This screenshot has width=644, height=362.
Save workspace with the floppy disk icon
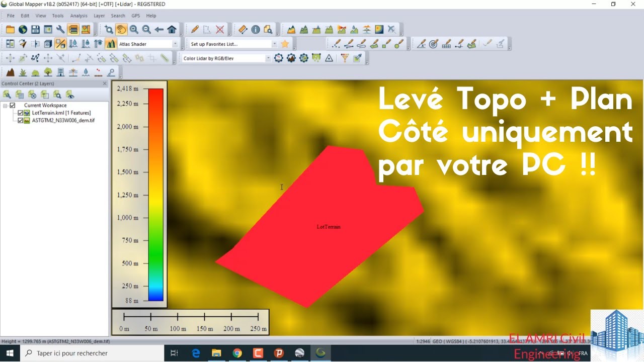click(35, 30)
